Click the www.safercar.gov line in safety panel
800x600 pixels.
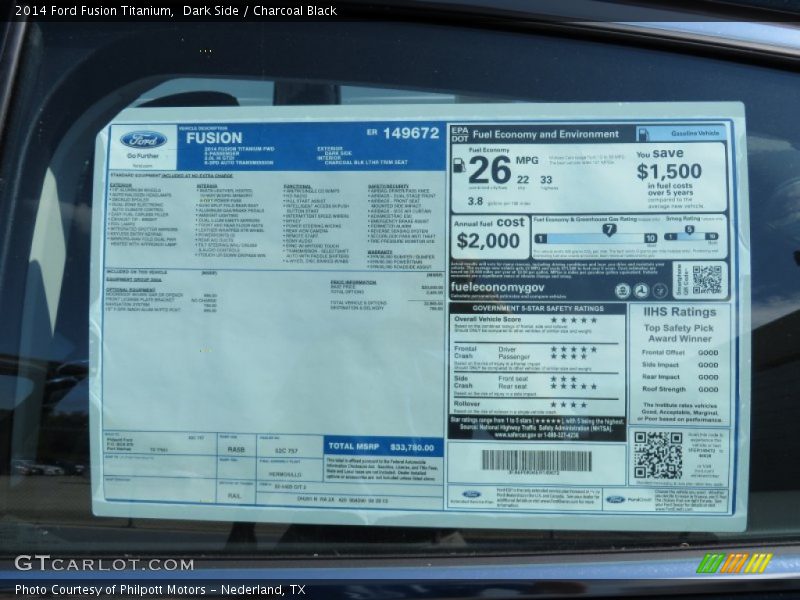pos(536,435)
